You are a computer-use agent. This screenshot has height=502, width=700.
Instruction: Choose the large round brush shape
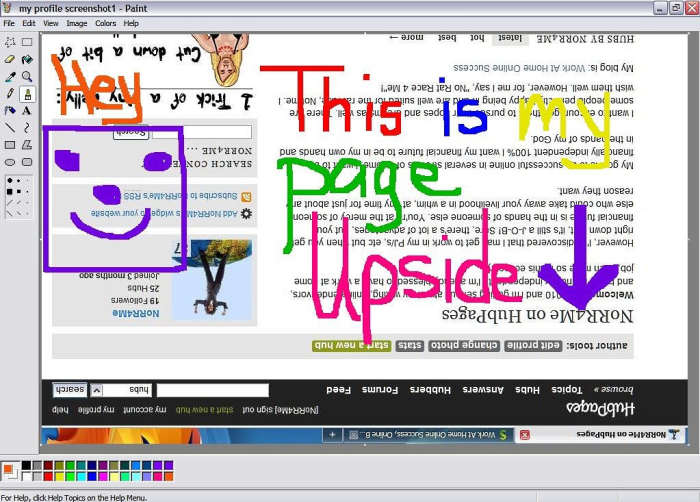10,180
